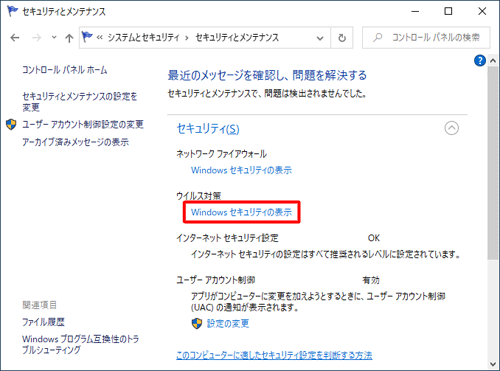
Task: Open Windows セキュリティの表示 under ウイルス対策
Action: (241, 212)
